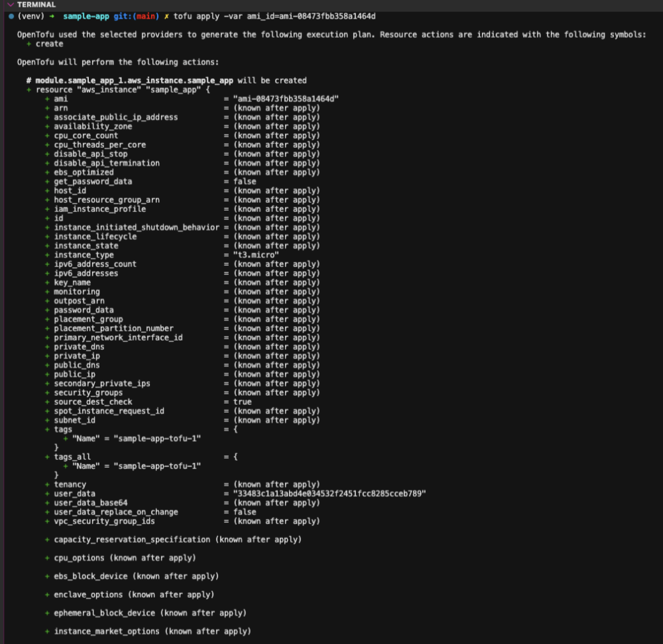Click the plus before resource "aws_instance"

tap(29, 89)
